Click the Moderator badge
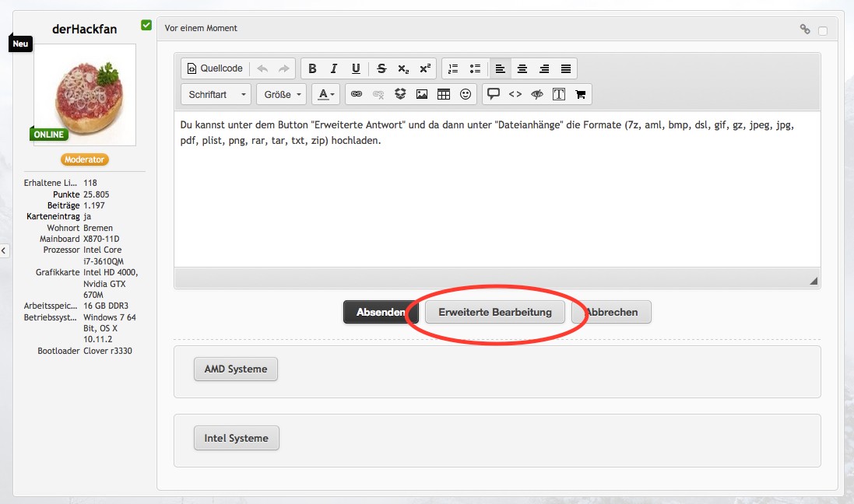The image size is (854, 504). (84, 159)
